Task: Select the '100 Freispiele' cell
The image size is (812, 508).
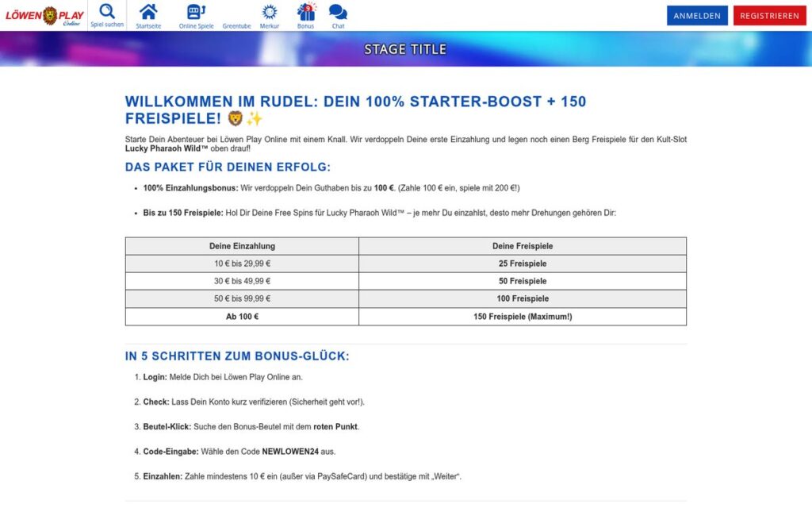Action: pyautogui.click(x=523, y=298)
